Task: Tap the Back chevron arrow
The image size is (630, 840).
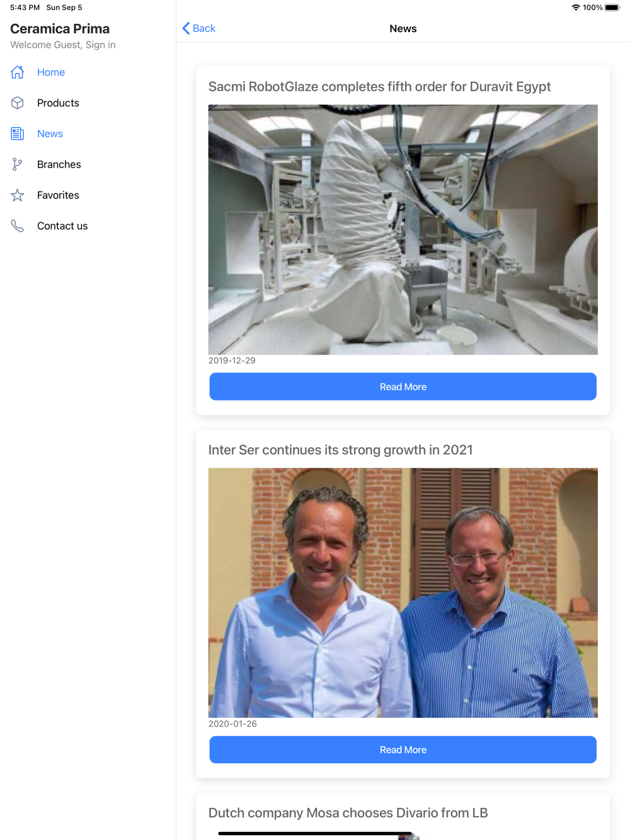Action: click(x=186, y=28)
